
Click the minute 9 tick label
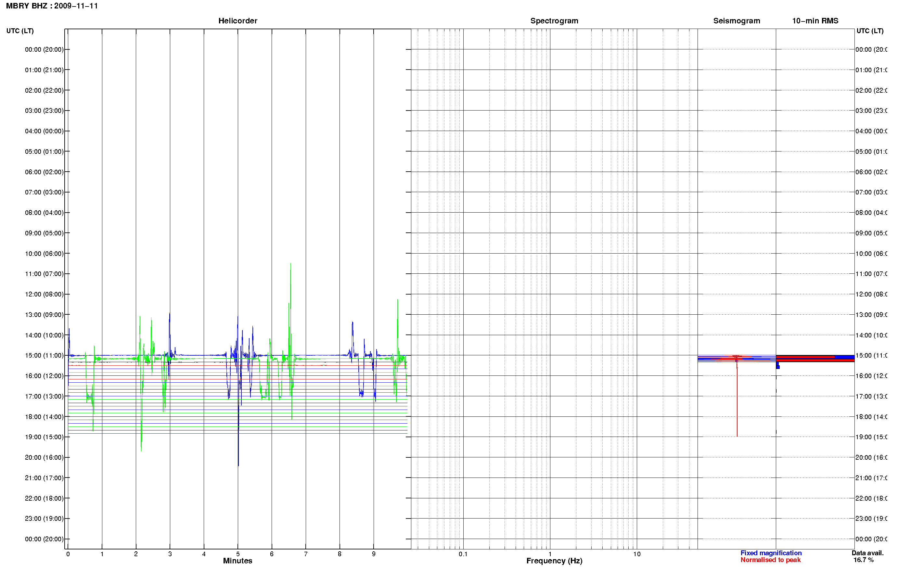click(x=374, y=554)
